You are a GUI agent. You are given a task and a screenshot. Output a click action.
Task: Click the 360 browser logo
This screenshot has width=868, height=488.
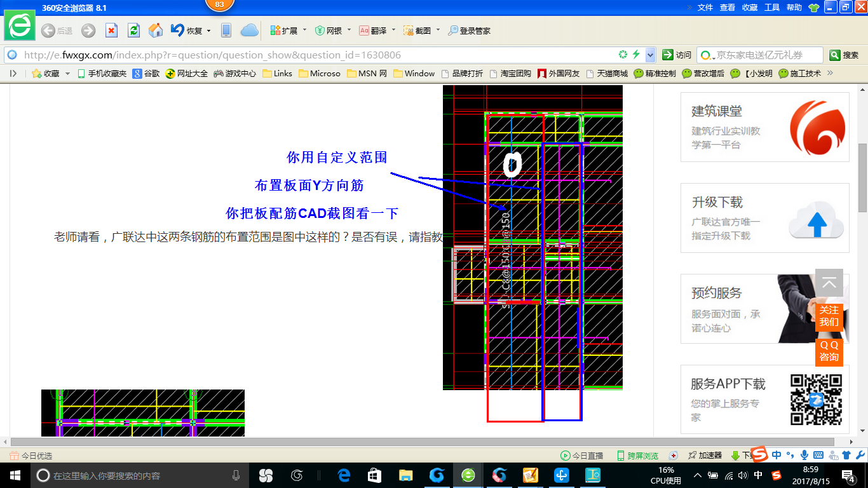(20, 26)
